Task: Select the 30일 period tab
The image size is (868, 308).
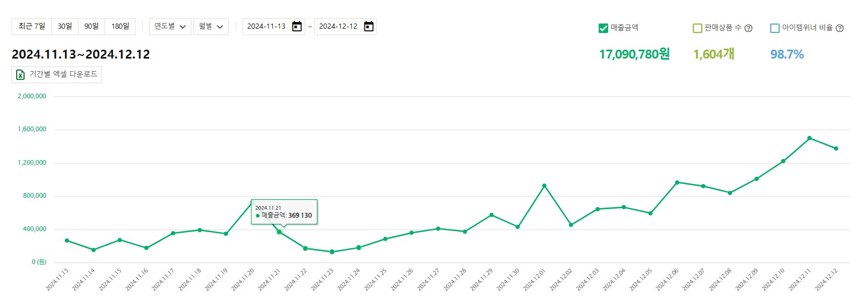Action: pyautogui.click(x=65, y=27)
